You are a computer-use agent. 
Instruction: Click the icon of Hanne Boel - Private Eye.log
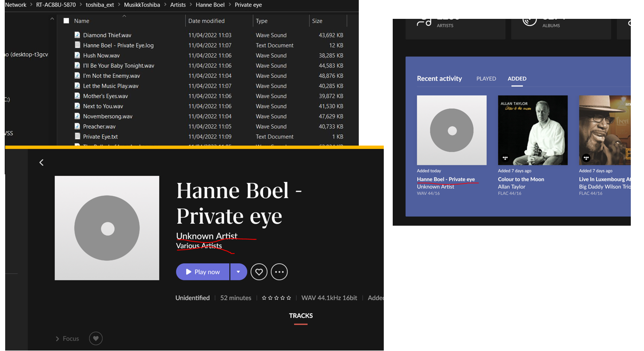77,45
